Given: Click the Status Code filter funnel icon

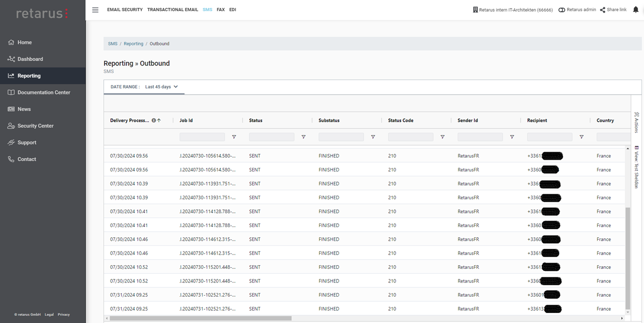Looking at the screenshot, I should pyautogui.click(x=442, y=137).
